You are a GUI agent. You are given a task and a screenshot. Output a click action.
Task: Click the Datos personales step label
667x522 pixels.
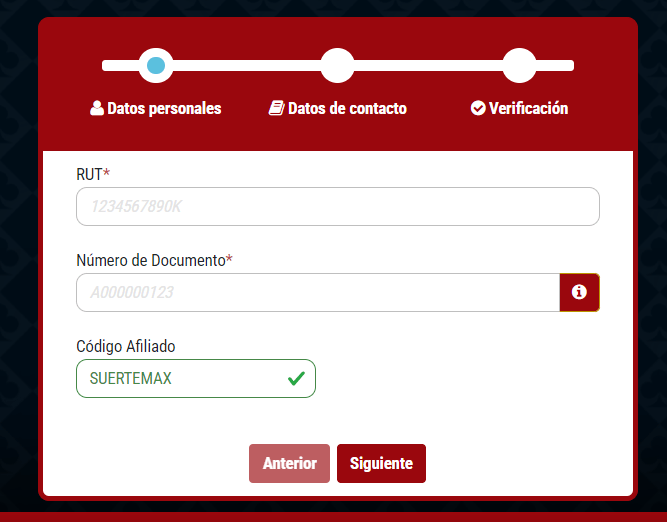point(164,108)
